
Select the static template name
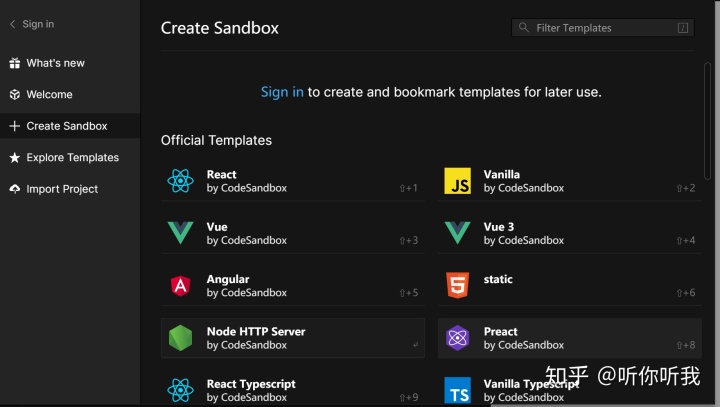coord(498,279)
